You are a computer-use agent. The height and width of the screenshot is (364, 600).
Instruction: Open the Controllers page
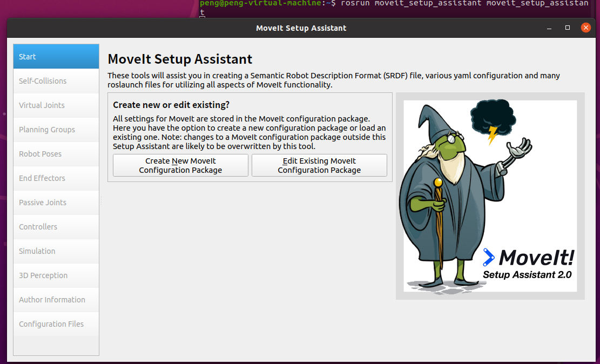(x=56, y=227)
